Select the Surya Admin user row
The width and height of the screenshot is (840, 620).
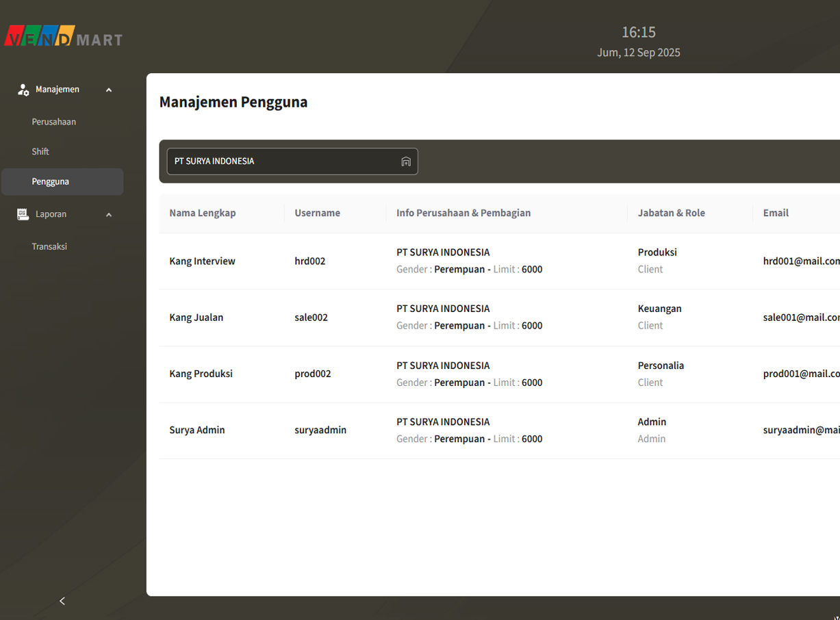[197, 430]
